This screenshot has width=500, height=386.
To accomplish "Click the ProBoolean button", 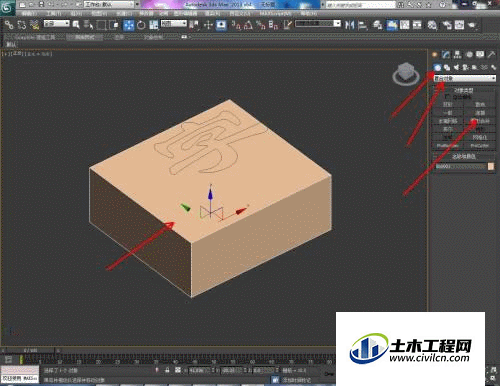I will point(448,146).
